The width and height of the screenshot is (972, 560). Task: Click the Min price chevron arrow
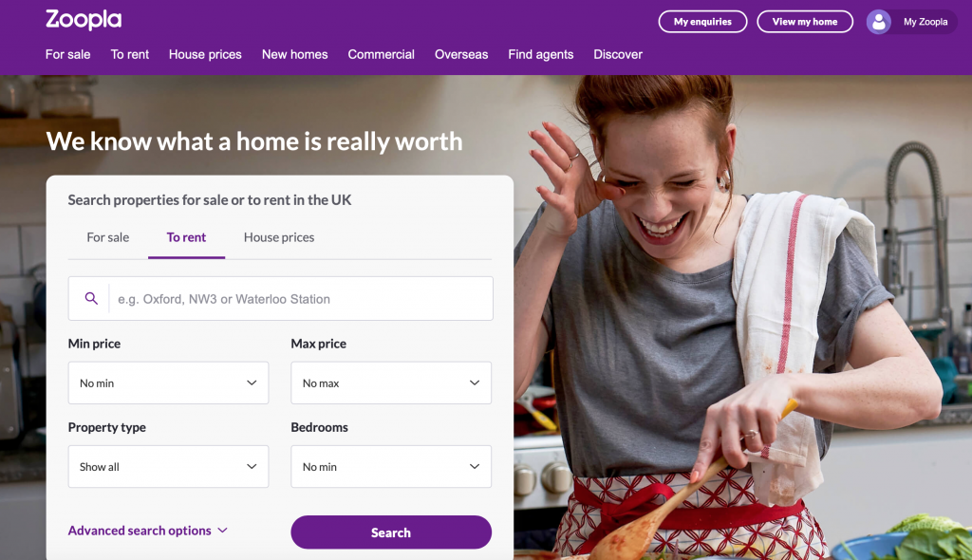point(252,383)
